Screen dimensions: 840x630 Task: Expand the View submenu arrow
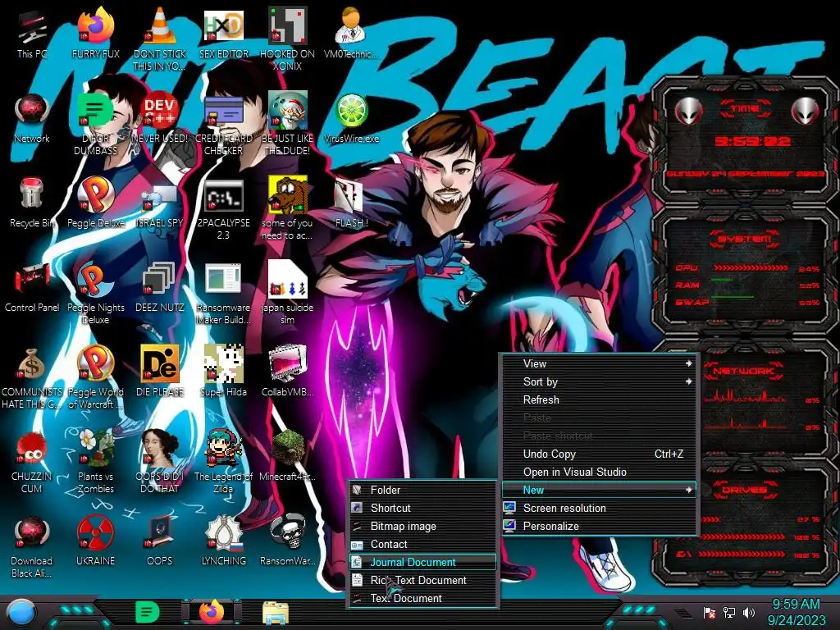pos(688,363)
